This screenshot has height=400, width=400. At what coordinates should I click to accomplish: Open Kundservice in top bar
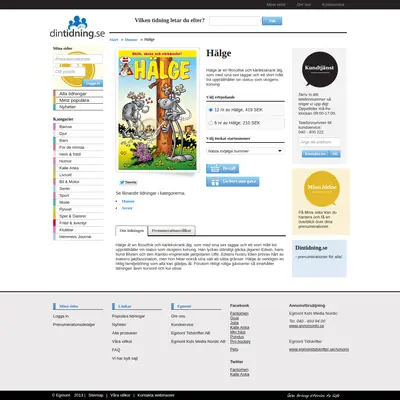tap(333, 5)
